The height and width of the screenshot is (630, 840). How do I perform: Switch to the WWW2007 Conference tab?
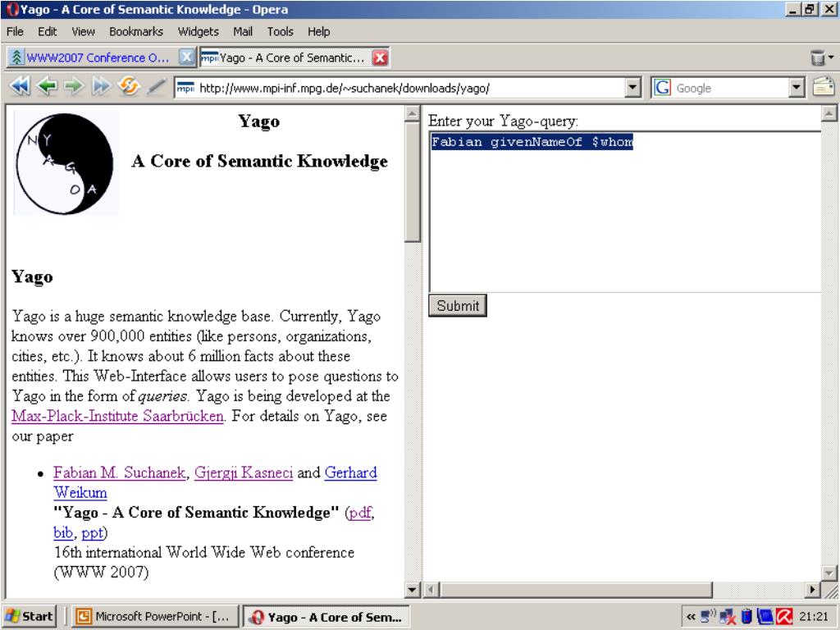pos(101,57)
